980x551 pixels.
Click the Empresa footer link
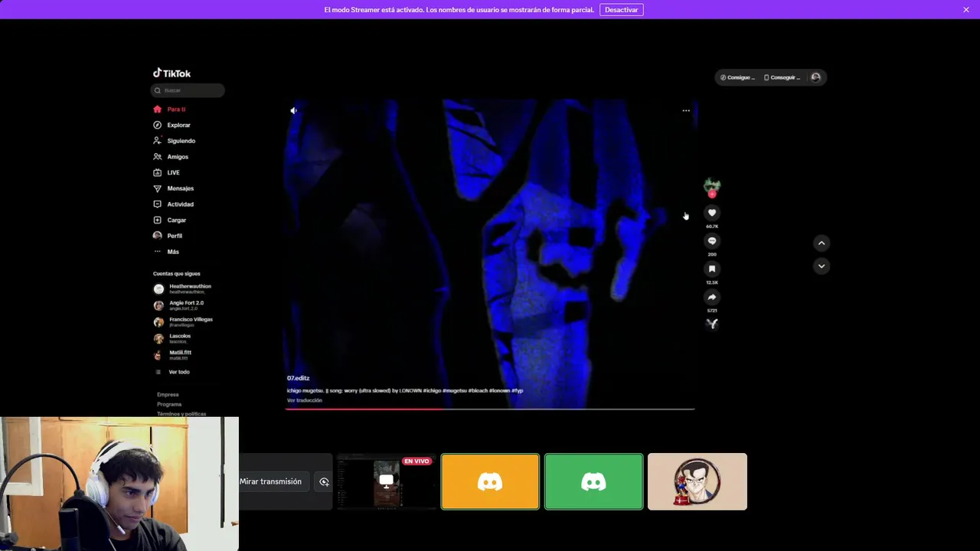168,395
